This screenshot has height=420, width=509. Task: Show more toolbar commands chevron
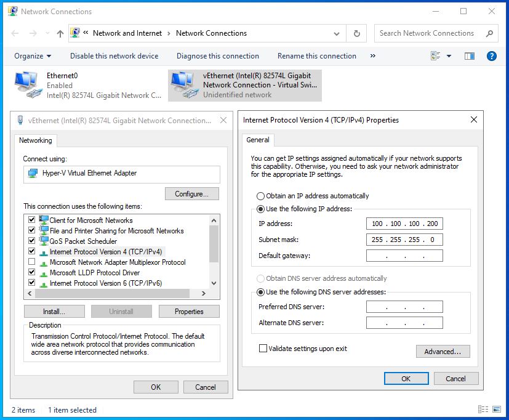pos(372,56)
